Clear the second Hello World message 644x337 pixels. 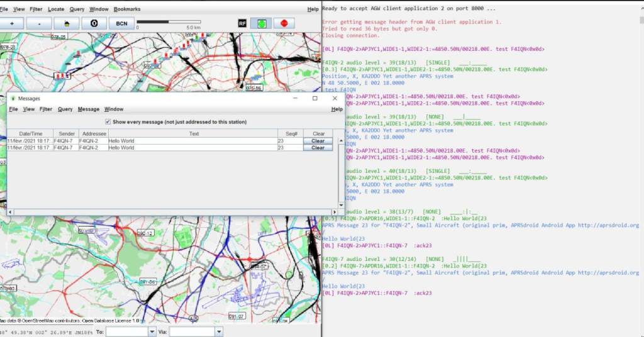(x=318, y=148)
